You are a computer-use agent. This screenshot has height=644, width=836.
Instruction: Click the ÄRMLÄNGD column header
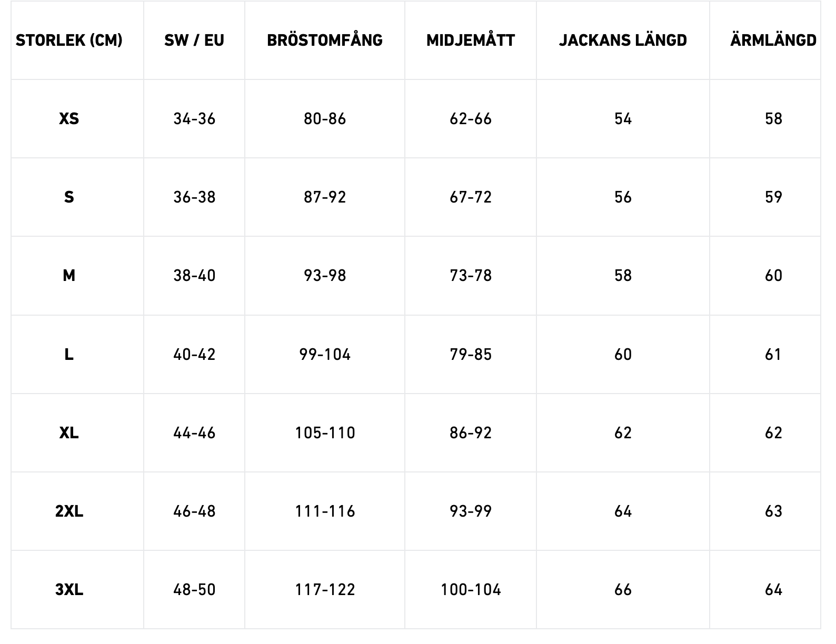tap(773, 40)
